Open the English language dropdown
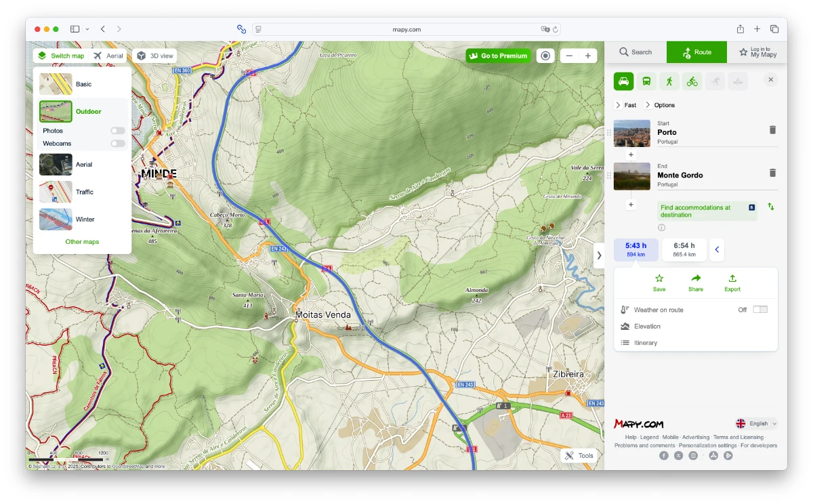Viewport: 813px width, 504px height. (x=757, y=423)
